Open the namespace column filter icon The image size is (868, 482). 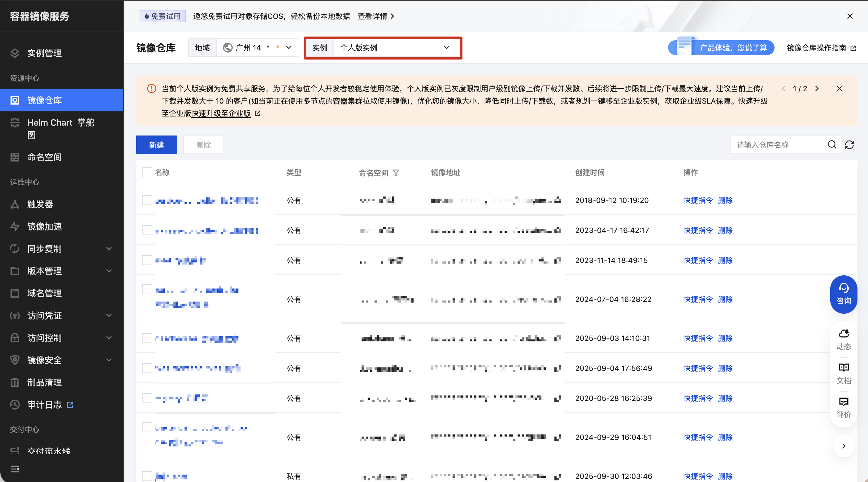coord(396,173)
